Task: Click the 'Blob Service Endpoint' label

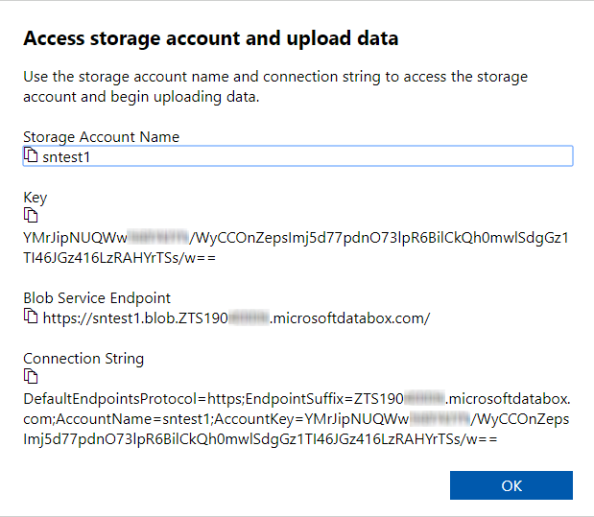Action: point(97,298)
